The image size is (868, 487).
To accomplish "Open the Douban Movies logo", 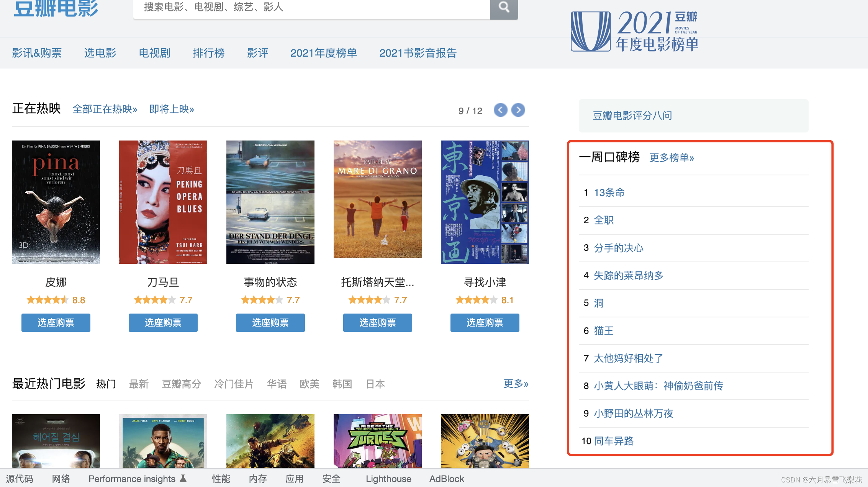I will (x=56, y=8).
